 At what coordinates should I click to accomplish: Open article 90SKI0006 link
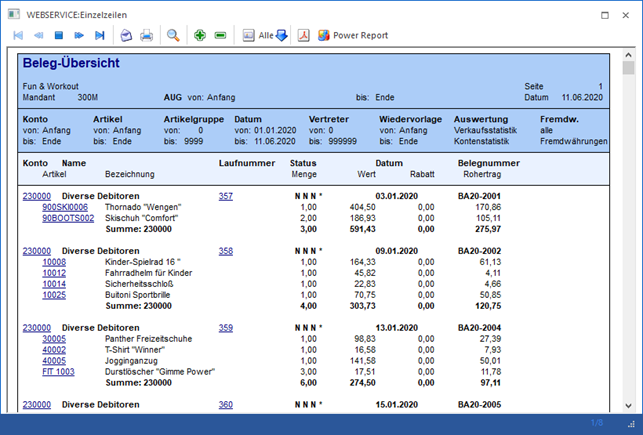click(65, 207)
